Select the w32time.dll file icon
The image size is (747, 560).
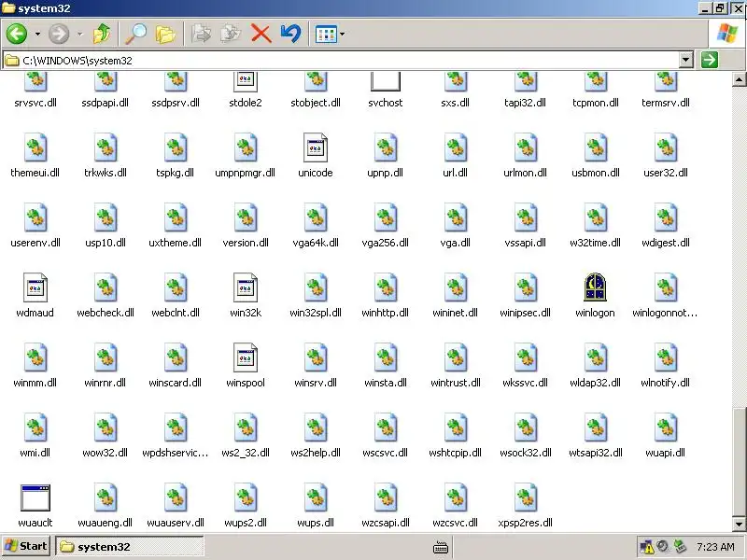[x=596, y=217]
